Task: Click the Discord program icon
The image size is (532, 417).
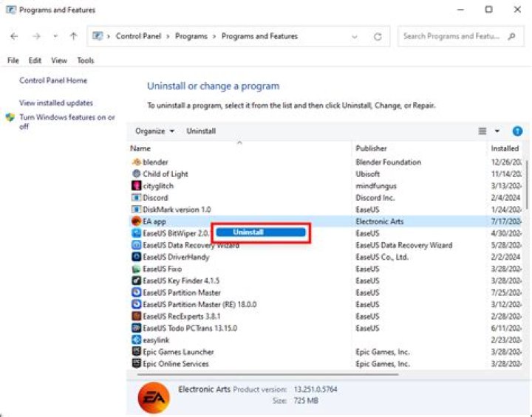Action: click(x=136, y=198)
